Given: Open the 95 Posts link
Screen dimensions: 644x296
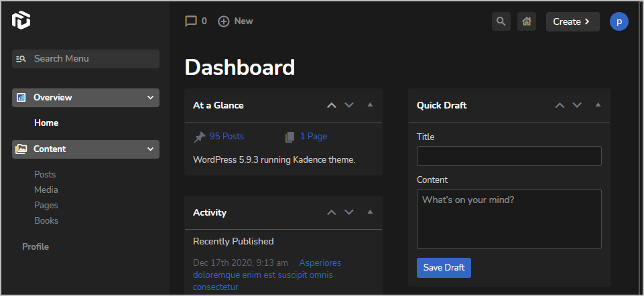Looking at the screenshot, I should pyautogui.click(x=227, y=137).
